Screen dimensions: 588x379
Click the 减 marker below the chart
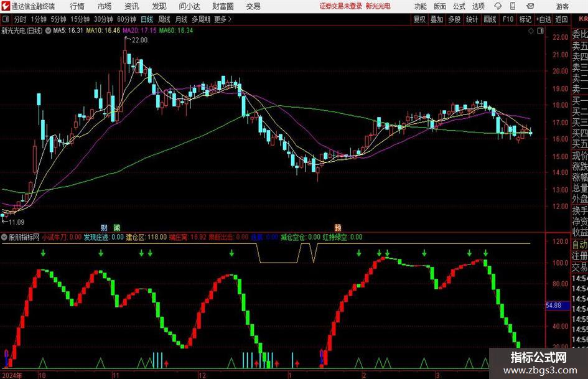pos(116,227)
